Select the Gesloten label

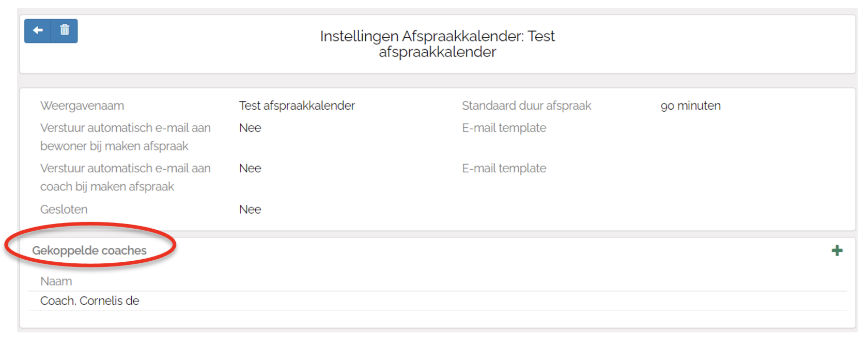pos(64,210)
